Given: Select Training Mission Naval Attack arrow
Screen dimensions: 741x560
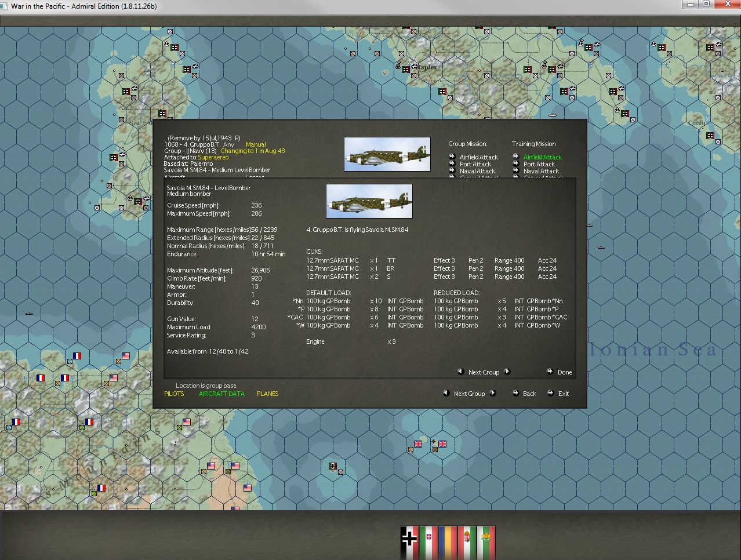Looking at the screenshot, I should click(515, 170).
